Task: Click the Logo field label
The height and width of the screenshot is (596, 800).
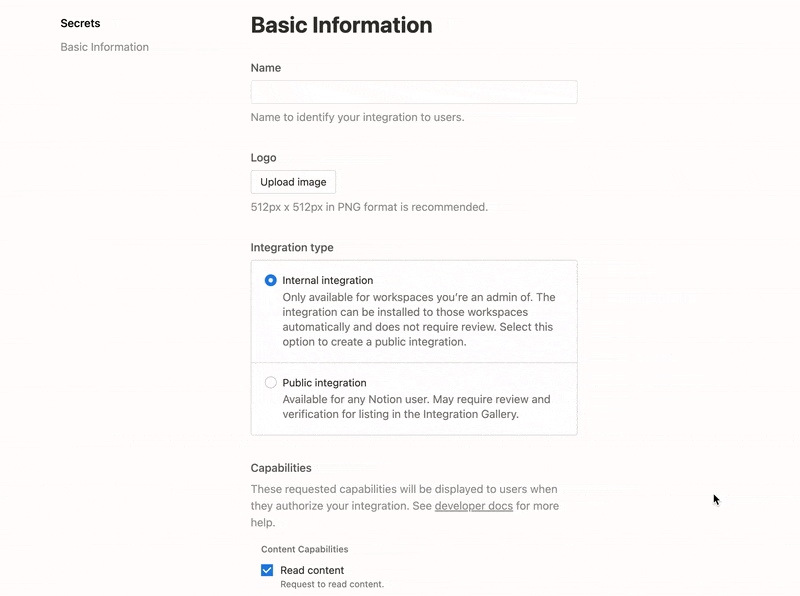Action: (x=263, y=158)
